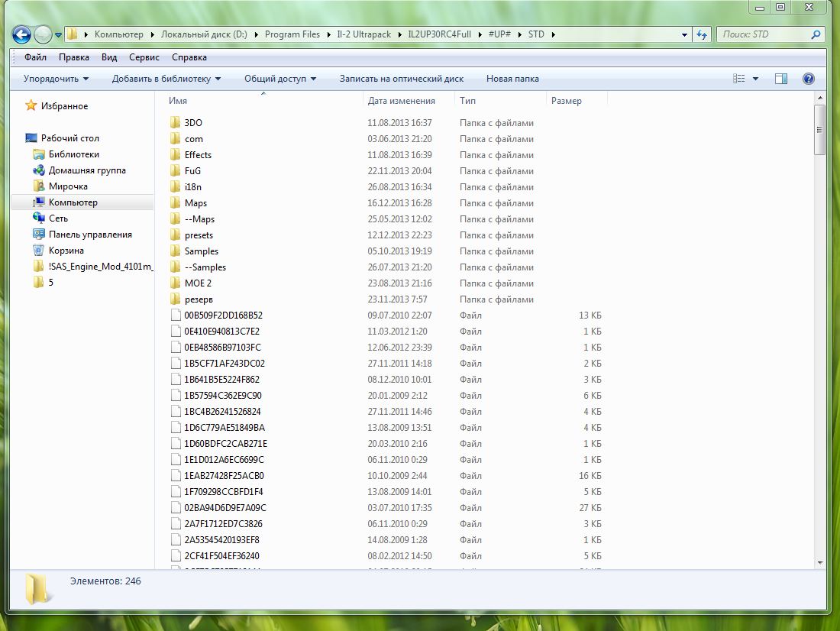Viewport: 840px width, 631px height.
Task: Open the Мирочка user folder icon
Action: pos(39,186)
